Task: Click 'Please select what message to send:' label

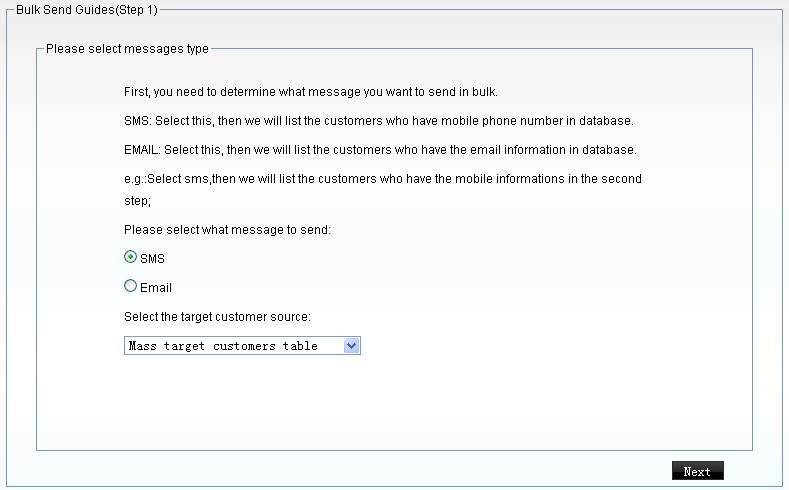Action: pyautogui.click(x=227, y=230)
